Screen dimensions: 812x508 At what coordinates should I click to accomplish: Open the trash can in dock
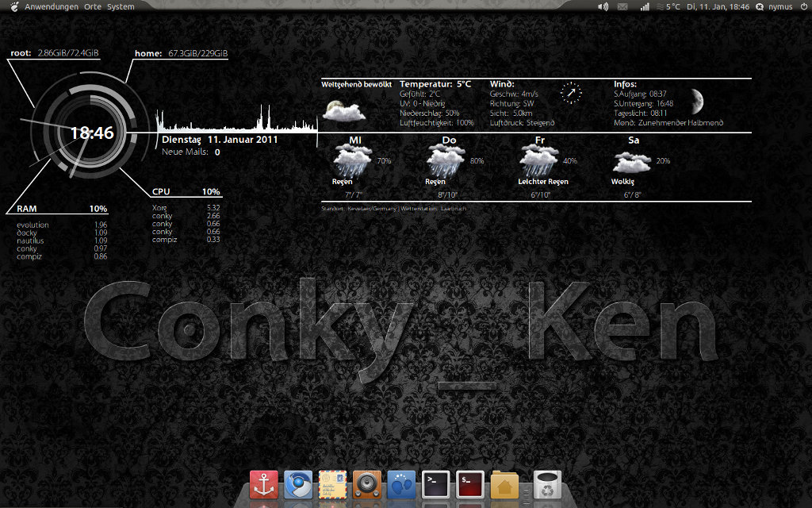(x=547, y=485)
